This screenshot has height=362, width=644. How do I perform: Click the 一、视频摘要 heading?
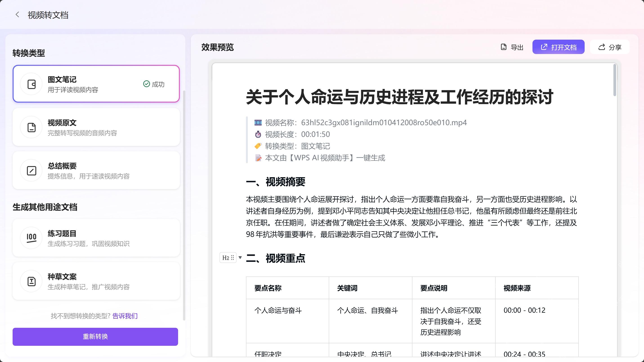[x=275, y=182]
